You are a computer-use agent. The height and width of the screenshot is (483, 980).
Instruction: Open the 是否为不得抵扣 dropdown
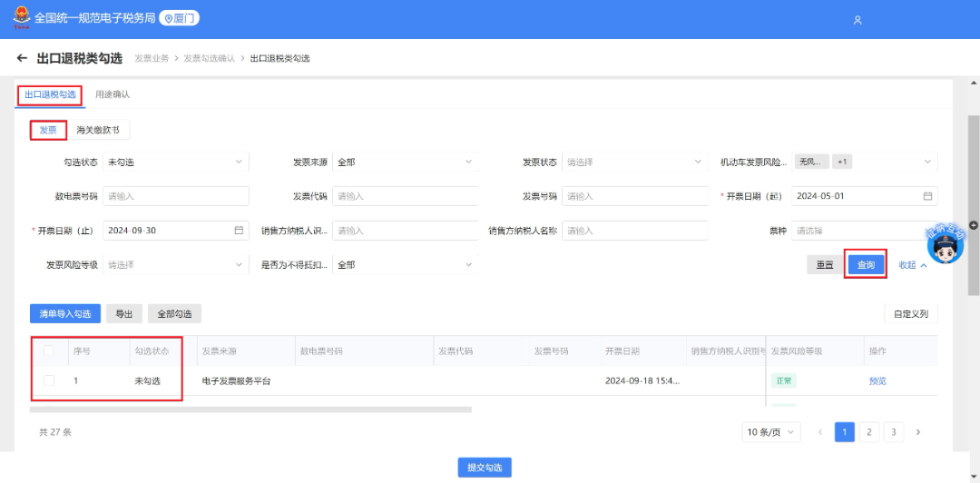point(405,264)
